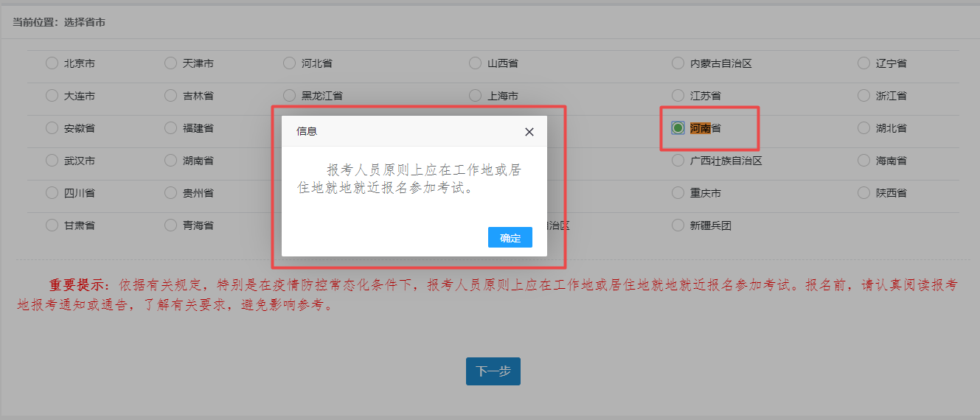Pick the 重庆市 radio option
This screenshot has width=980, height=420.
tap(678, 193)
